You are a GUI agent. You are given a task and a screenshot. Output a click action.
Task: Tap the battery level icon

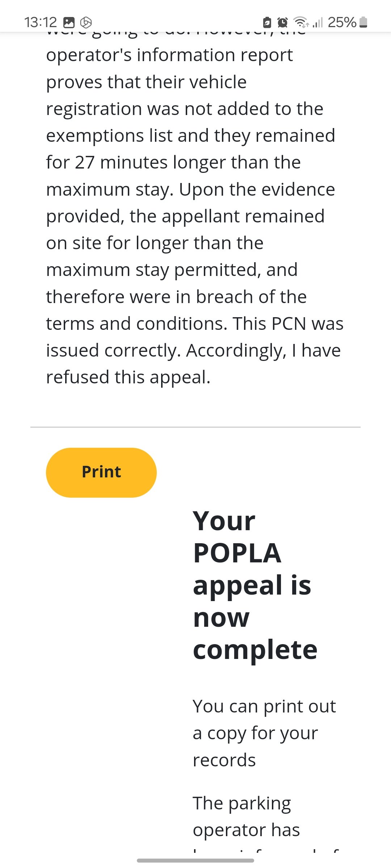pos(364,22)
